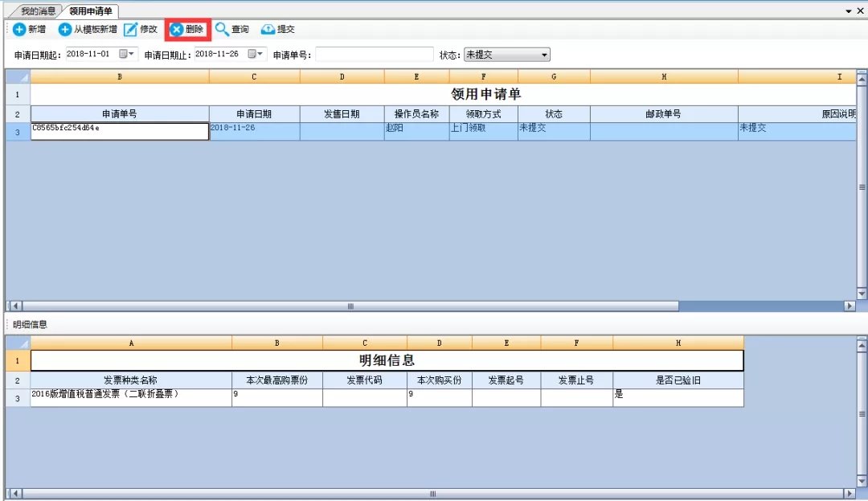Click into the 申请单号 input field
Image resolution: width=868 pixels, height=501 pixels.
coord(374,55)
